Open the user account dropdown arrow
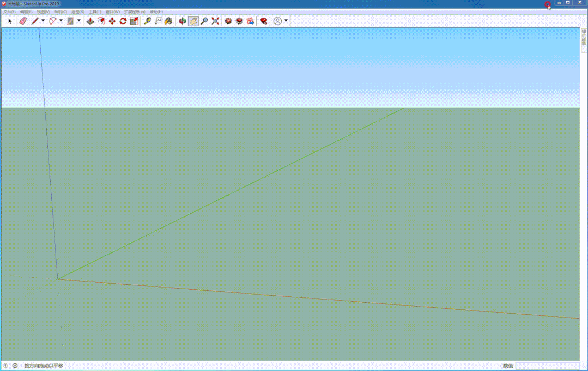The image size is (588, 371). point(286,21)
